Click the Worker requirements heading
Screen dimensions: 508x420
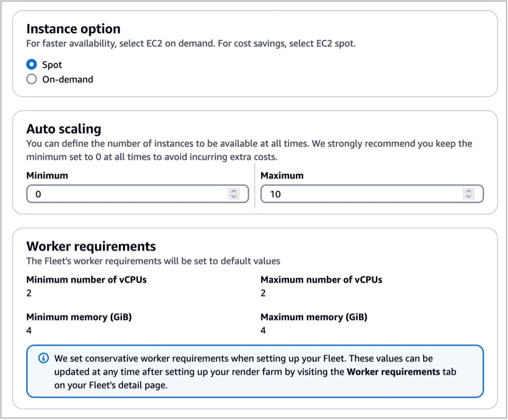[91, 246]
